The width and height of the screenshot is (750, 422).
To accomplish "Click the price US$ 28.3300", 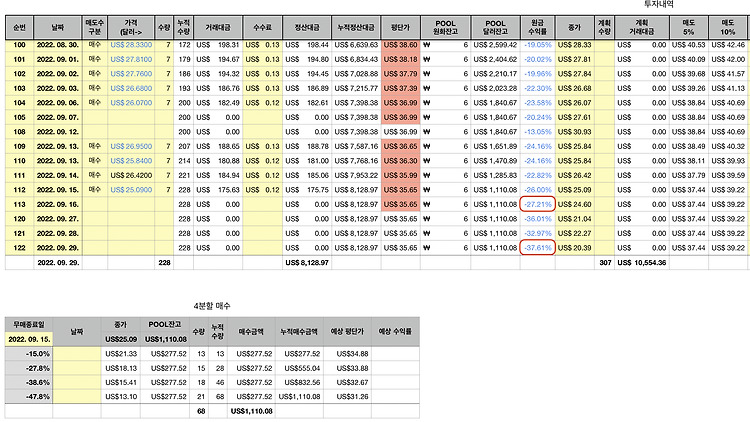I will tap(131, 45).
